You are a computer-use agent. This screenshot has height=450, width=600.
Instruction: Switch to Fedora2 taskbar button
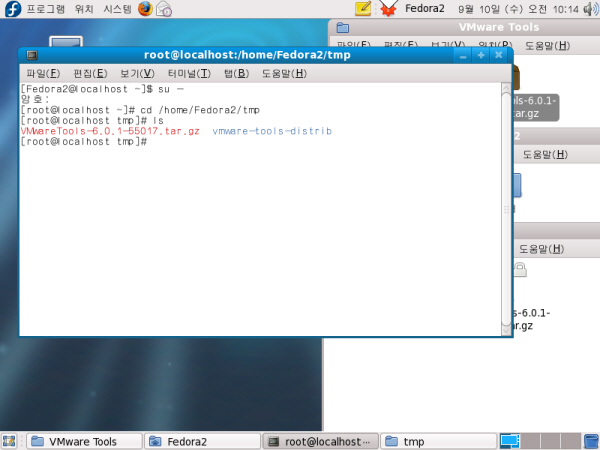pyautogui.click(x=203, y=442)
